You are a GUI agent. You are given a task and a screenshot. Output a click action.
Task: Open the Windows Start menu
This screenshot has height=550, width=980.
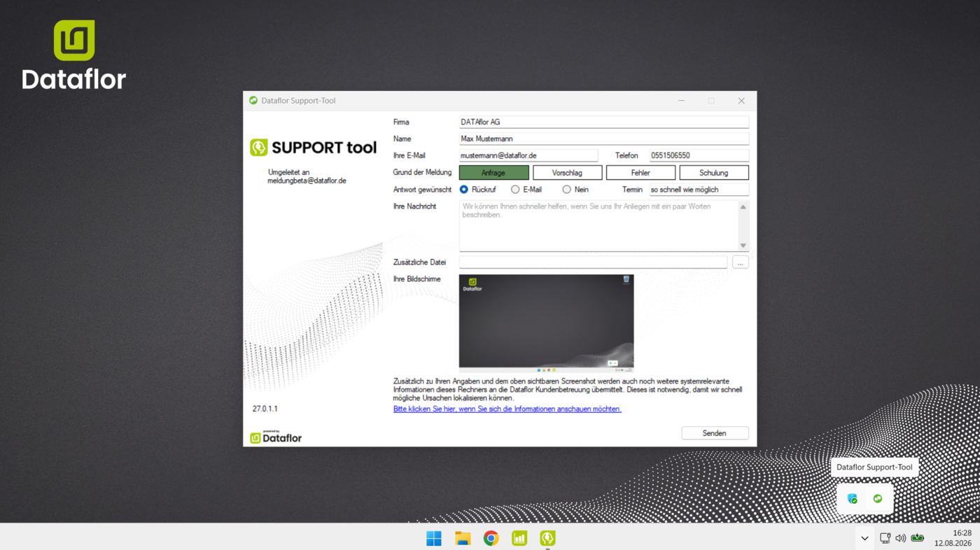pos(434,538)
